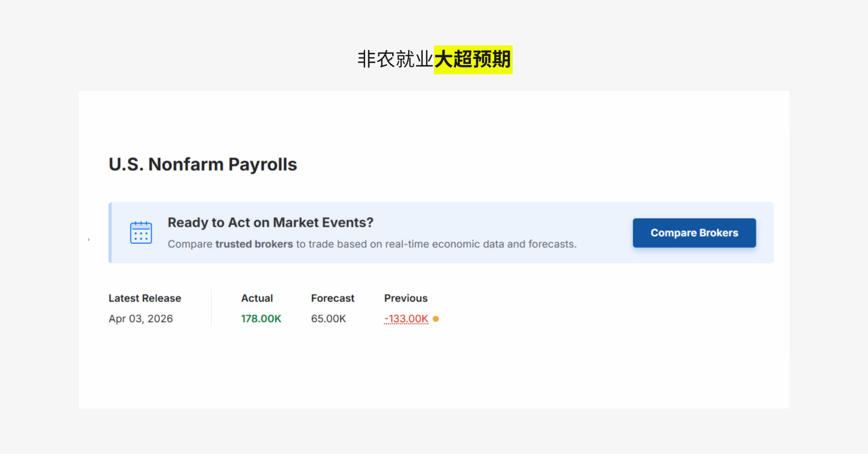Click the Previous column label

tap(406, 298)
